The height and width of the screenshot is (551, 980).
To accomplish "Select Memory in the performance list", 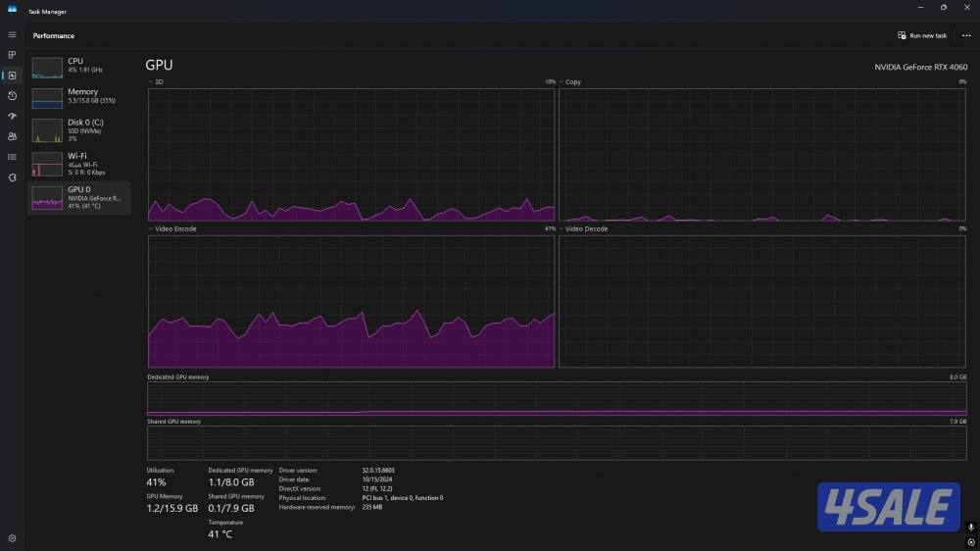I will pyautogui.click(x=78, y=96).
